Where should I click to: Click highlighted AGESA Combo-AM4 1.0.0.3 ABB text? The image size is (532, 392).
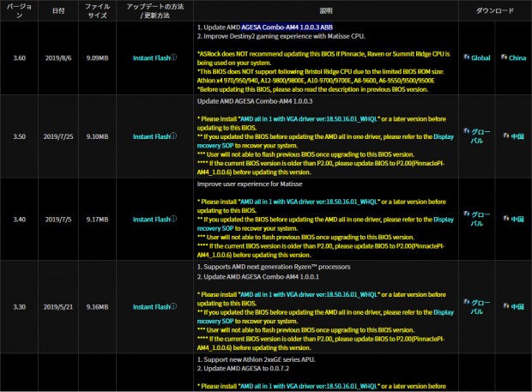[287, 27]
